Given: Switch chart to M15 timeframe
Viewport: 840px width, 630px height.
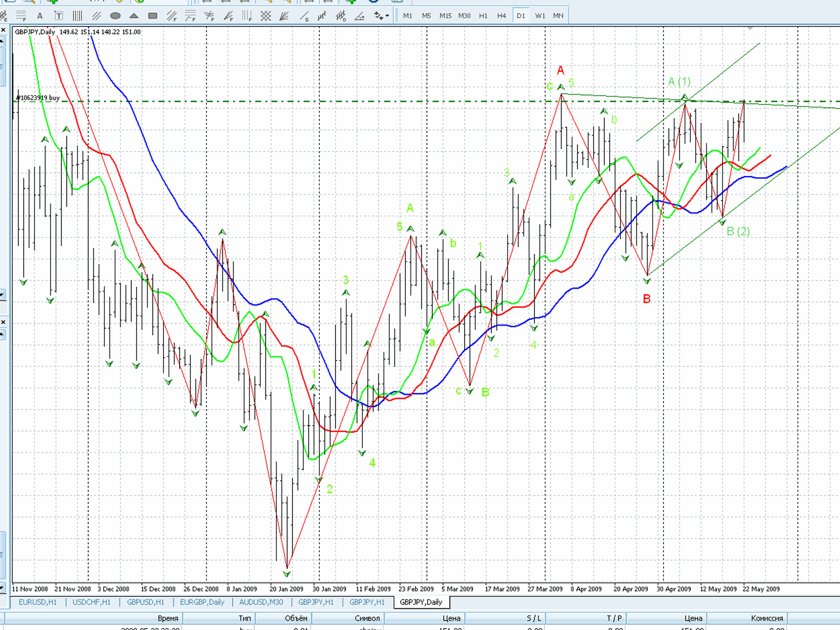Looking at the screenshot, I should [x=445, y=16].
